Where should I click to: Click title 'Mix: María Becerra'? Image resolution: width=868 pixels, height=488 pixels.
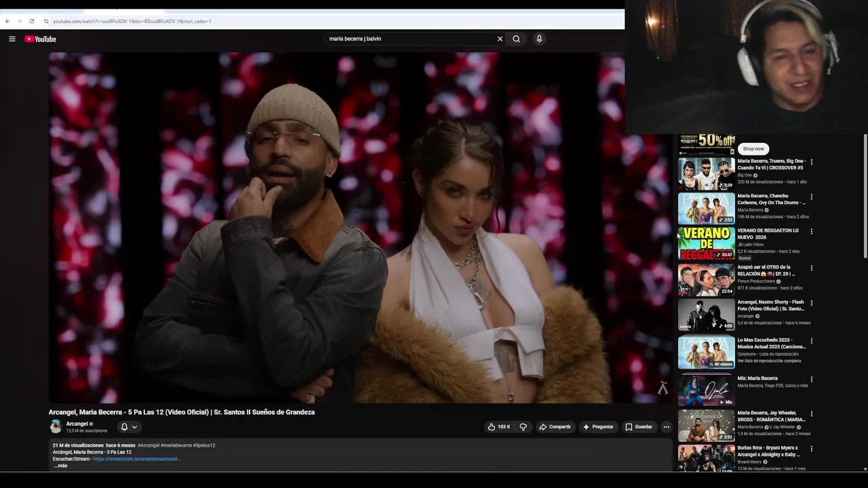(757, 378)
